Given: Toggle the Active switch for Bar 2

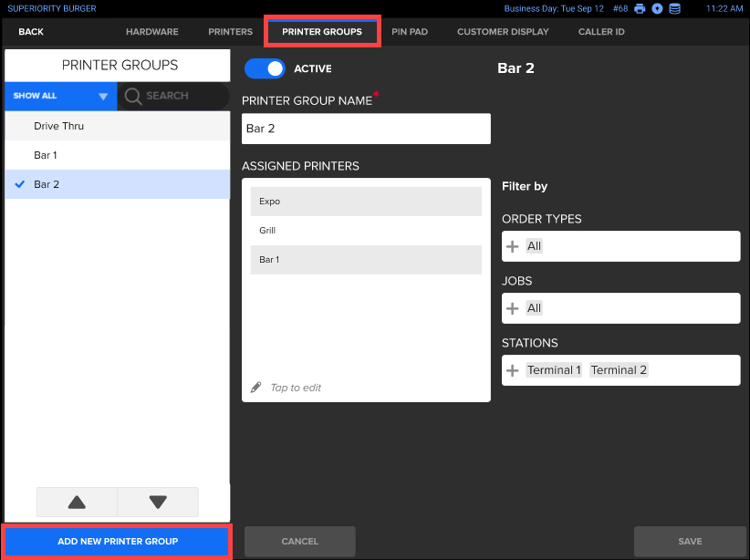Looking at the screenshot, I should tap(265, 67).
